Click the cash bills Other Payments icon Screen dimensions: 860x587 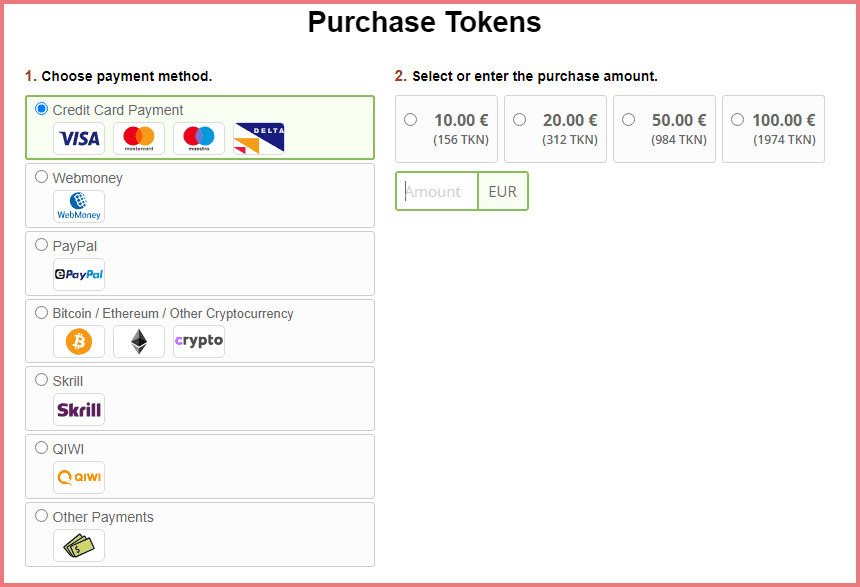click(x=79, y=545)
